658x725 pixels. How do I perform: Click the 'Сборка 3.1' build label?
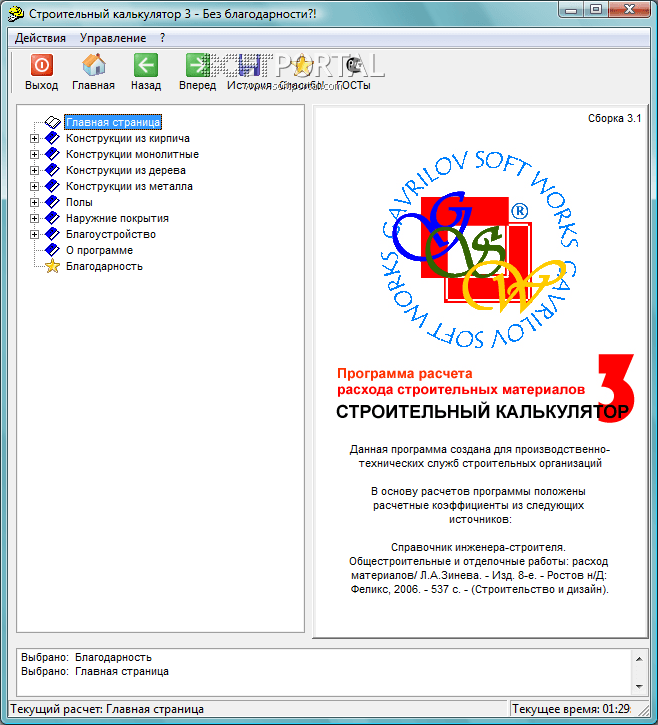pos(615,118)
